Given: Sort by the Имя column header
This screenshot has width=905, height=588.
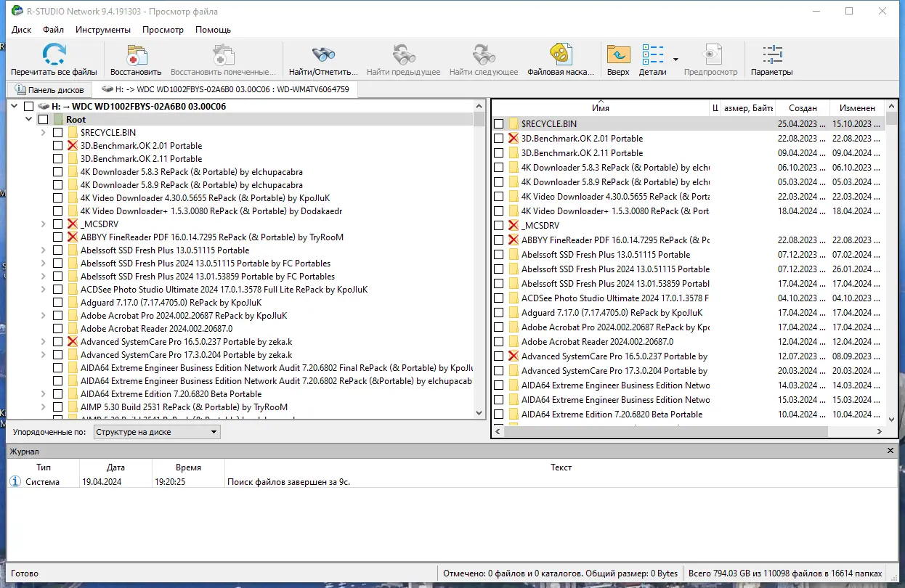Looking at the screenshot, I should [601, 108].
